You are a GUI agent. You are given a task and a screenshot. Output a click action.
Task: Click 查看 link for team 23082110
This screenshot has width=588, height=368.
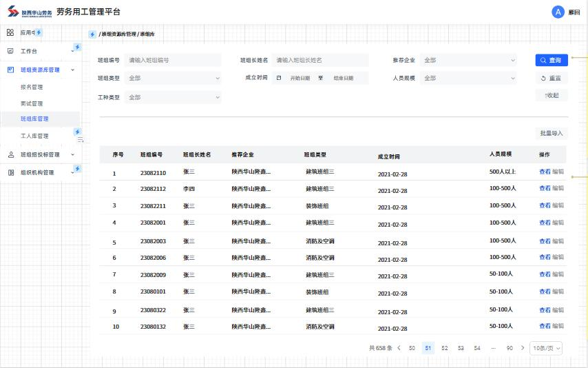(x=545, y=172)
